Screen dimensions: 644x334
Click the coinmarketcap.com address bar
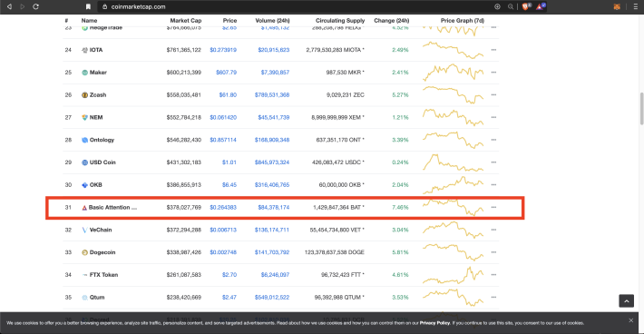click(x=296, y=6)
